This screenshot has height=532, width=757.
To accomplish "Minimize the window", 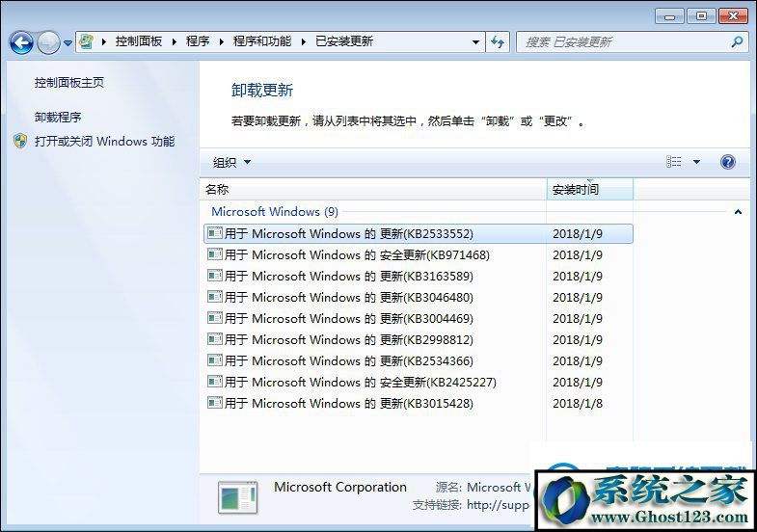I will tap(669, 16).
